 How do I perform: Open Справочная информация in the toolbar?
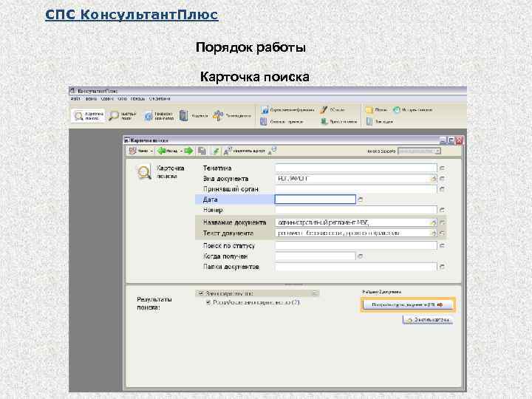287,109
